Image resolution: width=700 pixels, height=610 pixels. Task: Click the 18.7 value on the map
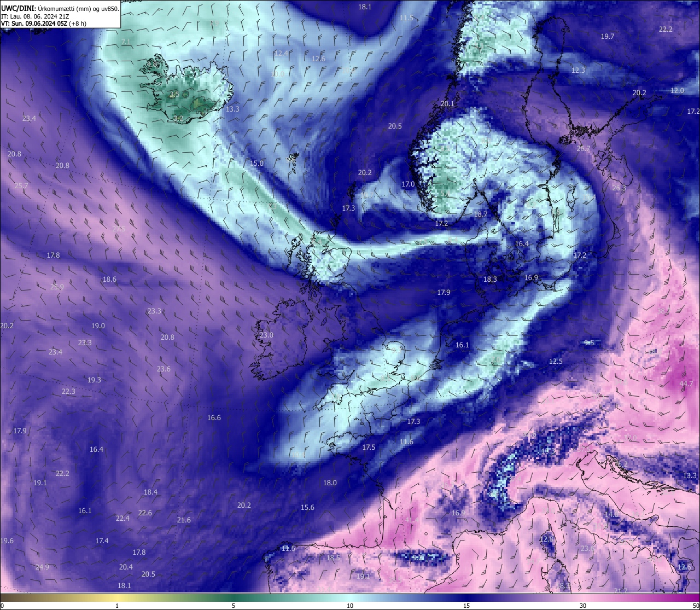pos(480,214)
